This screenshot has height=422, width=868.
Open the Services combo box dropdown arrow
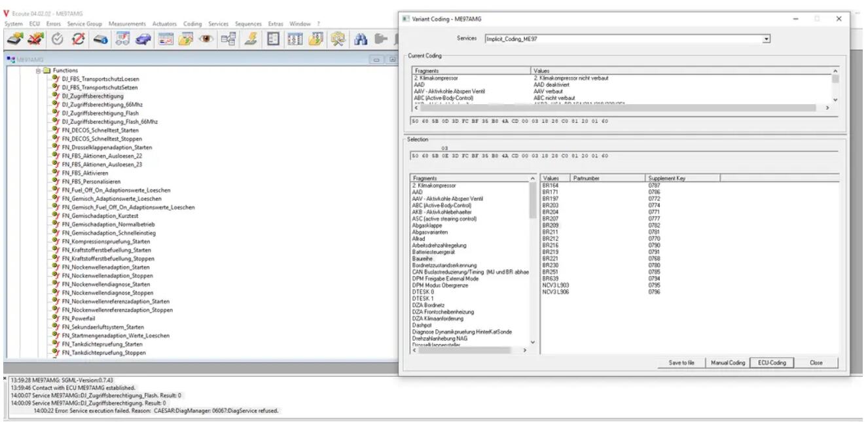765,39
